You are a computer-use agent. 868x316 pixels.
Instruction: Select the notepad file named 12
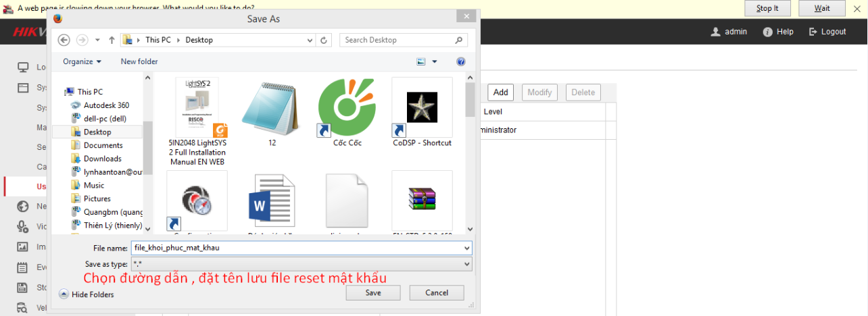271,108
